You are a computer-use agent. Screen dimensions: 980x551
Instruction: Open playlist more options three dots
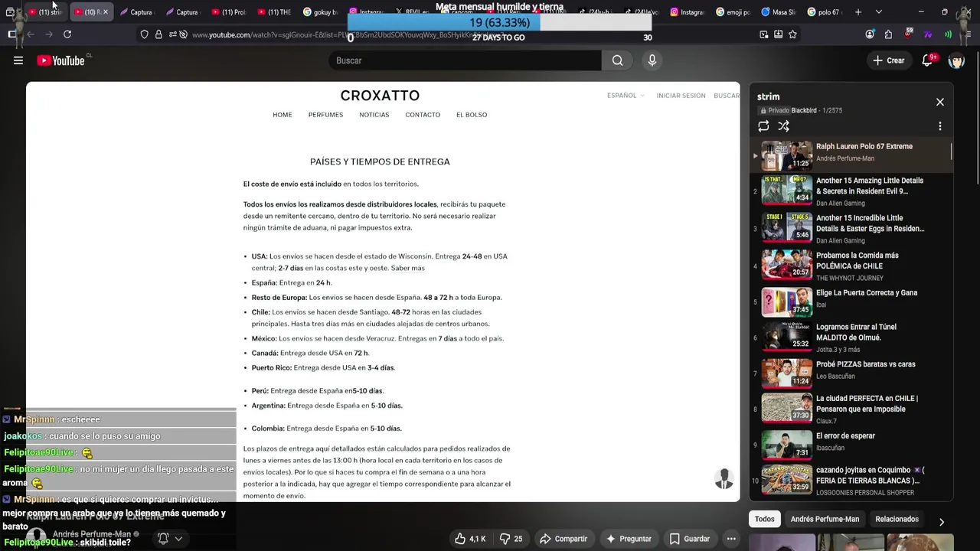pyautogui.click(x=940, y=126)
